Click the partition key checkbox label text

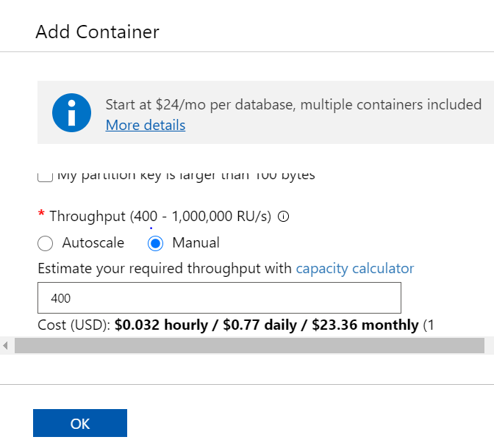point(185,176)
